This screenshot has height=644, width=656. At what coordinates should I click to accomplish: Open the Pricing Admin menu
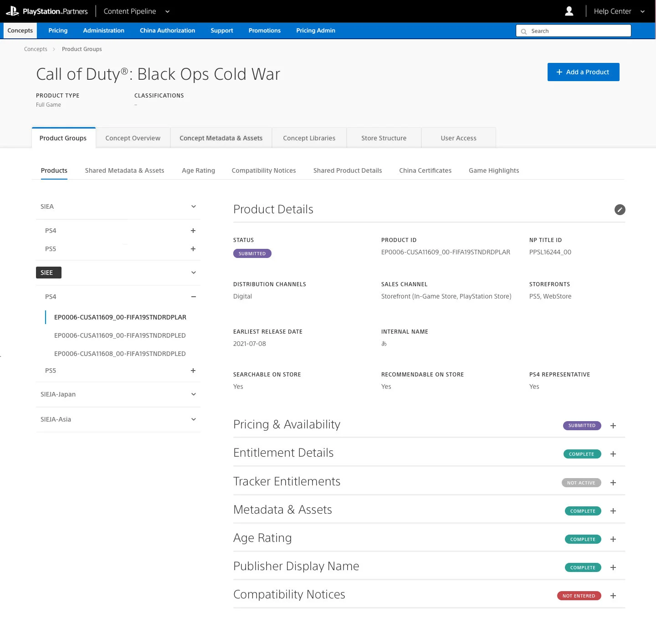[x=316, y=31]
